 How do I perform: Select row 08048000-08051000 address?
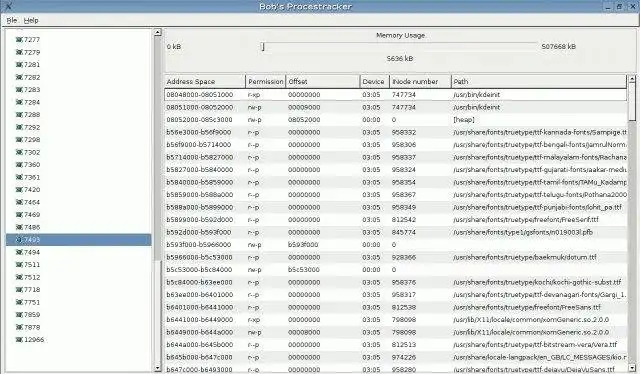200,95
